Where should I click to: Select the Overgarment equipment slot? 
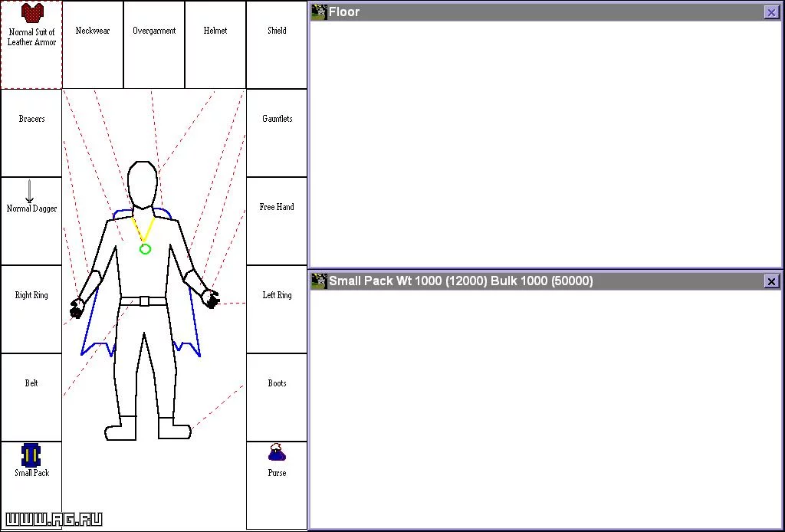tap(154, 45)
